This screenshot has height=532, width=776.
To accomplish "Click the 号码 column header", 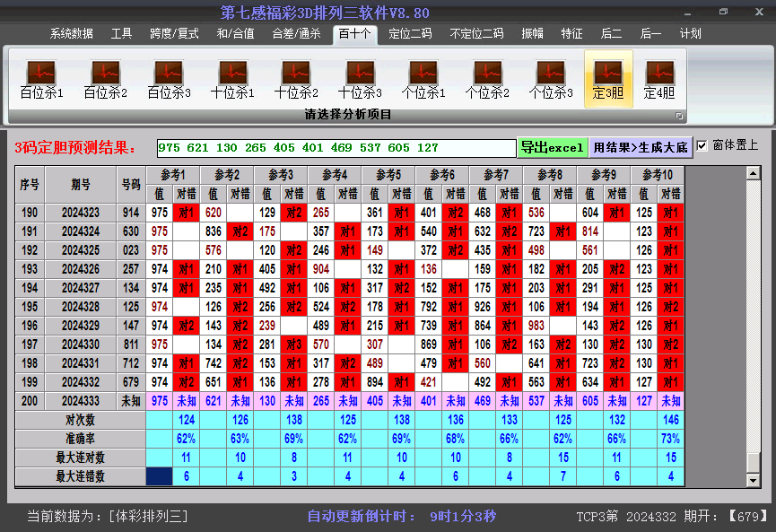I will (131, 185).
